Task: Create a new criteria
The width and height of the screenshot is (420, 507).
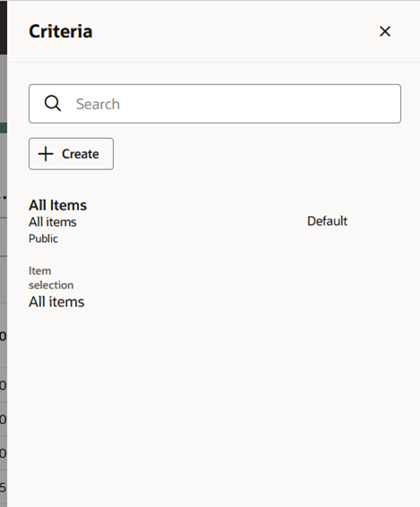Action: tap(71, 154)
